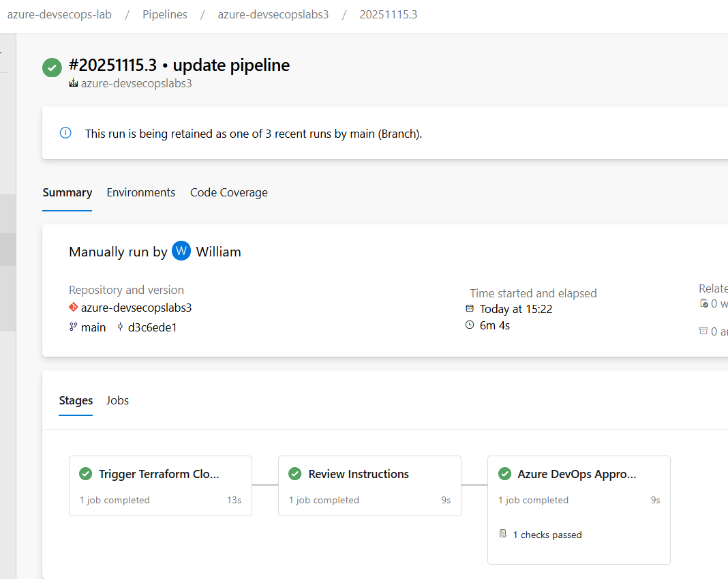The height and width of the screenshot is (579, 728).
Task: Open the Code Coverage tab
Action: pyautogui.click(x=229, y=192)
